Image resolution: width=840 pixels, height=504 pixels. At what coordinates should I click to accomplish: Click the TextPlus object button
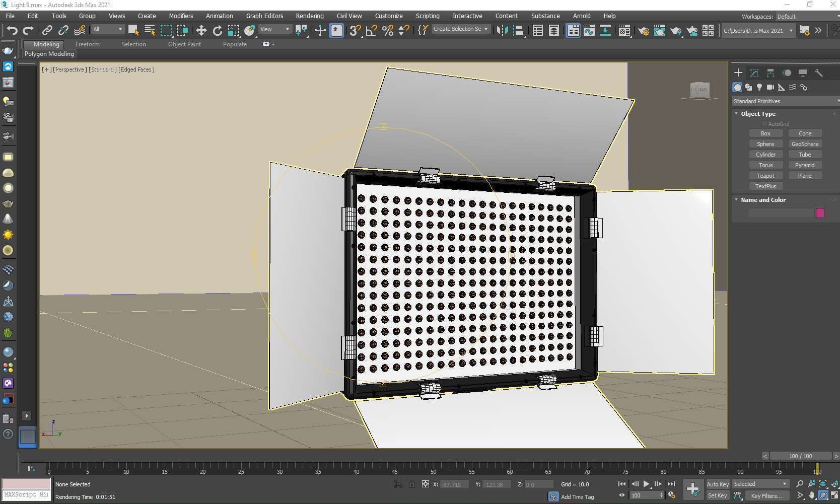[x=765, y=186]
